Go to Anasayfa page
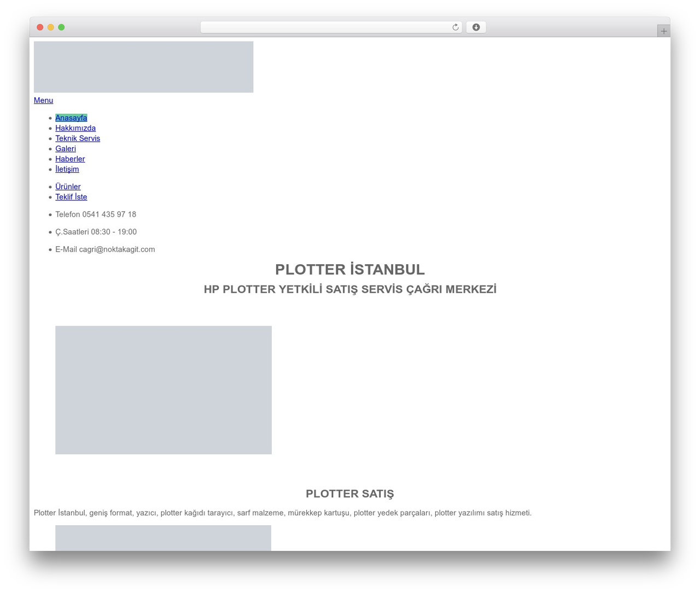The height and width of the screenshot is (593, 700). click(x=71, y=118)
